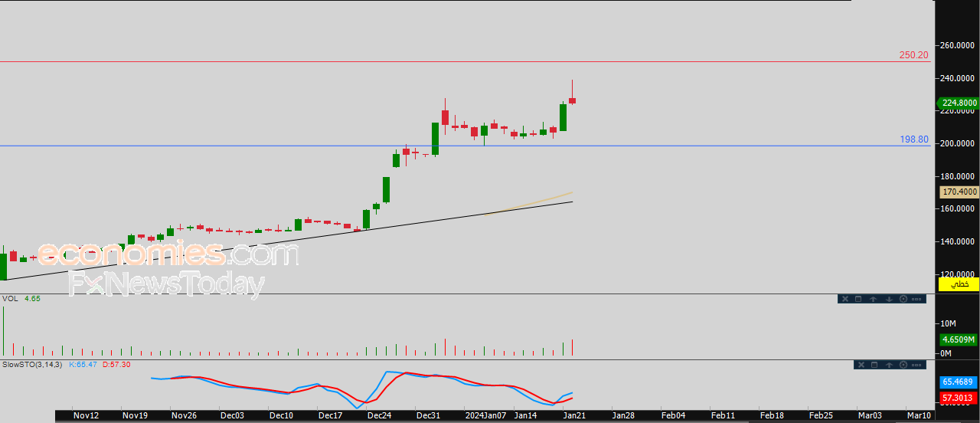Click the 160.0000 price axis label
The image size is (980, 423).
[x=958, y=208]
